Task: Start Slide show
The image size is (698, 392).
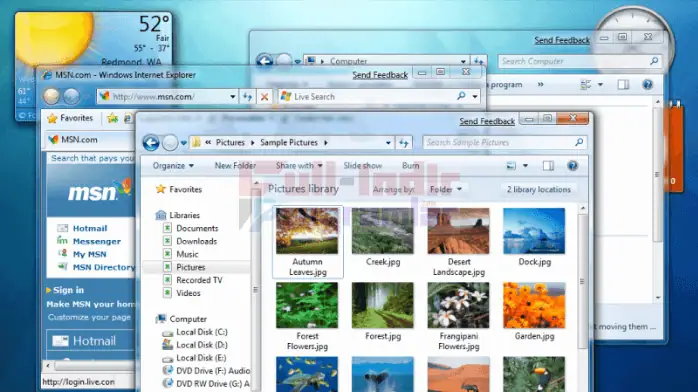Action: point(363,166)
